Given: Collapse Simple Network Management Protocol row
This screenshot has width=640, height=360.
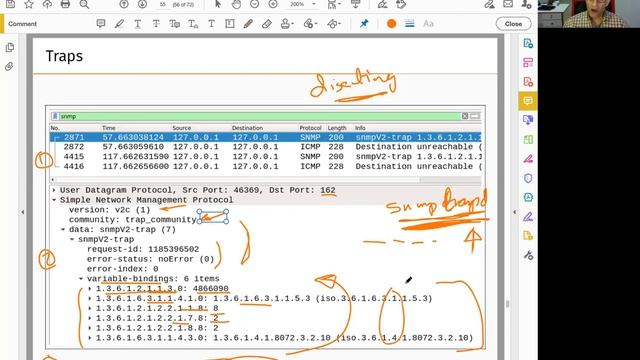Looking at the screenshot, I should (x=54, y=200).
